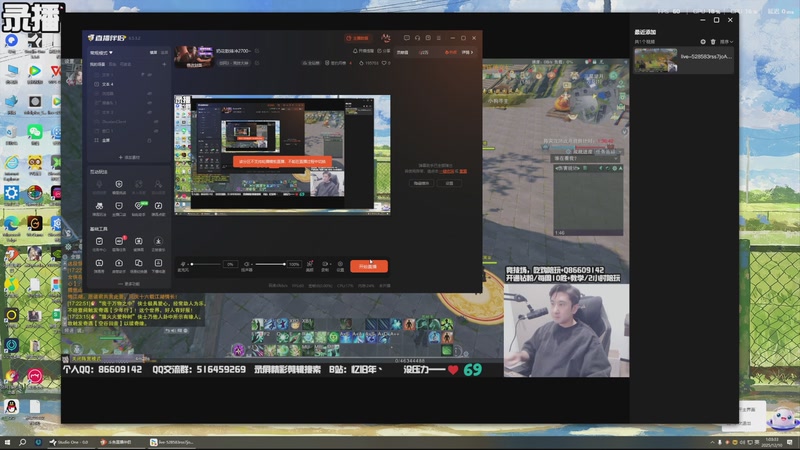This screenshot has width=800, height=450.
Task: Open the chat bubble icon in the title bar
Action: (428, 38)
